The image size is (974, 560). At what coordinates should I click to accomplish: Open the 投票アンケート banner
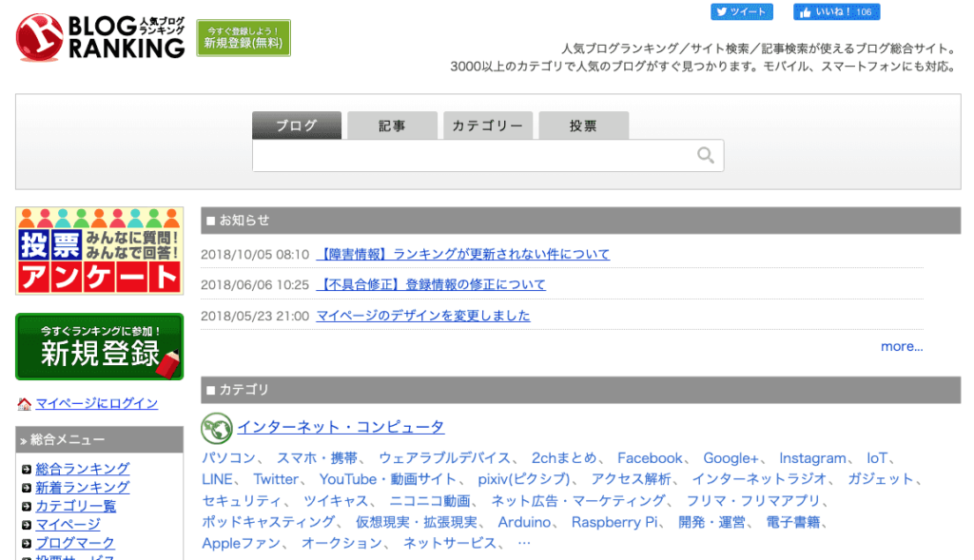tap(99, 251)
